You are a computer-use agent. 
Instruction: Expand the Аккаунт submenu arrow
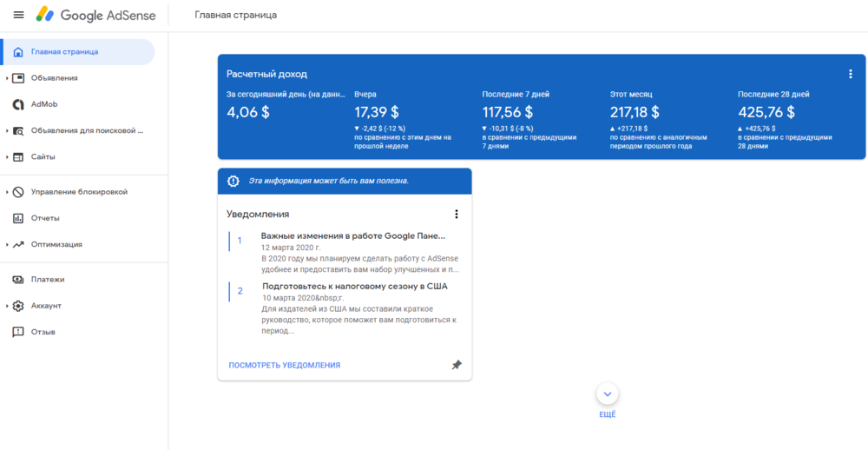click(x=7, y=306)
